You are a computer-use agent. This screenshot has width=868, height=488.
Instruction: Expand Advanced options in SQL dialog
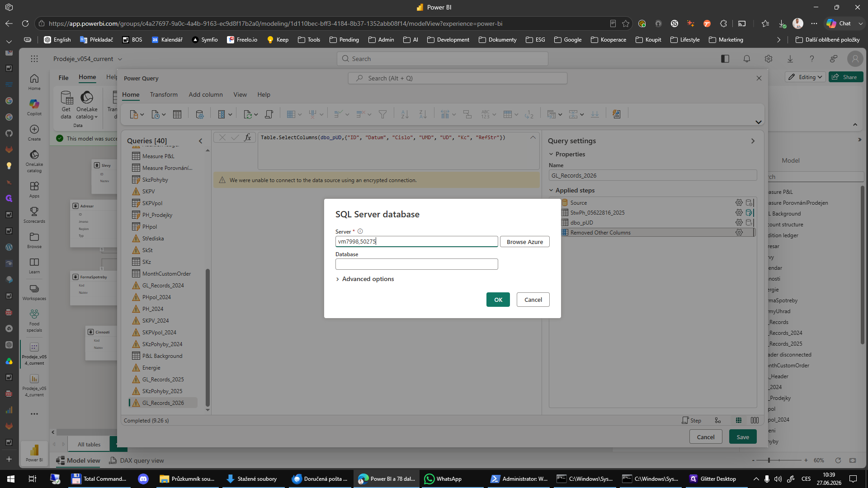click(x=365, y=279)
